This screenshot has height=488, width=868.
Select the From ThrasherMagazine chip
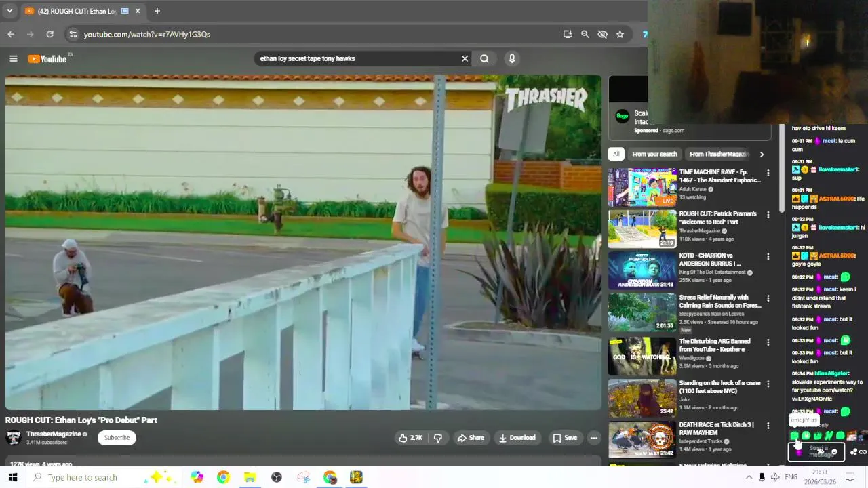(x=719, y=154)
